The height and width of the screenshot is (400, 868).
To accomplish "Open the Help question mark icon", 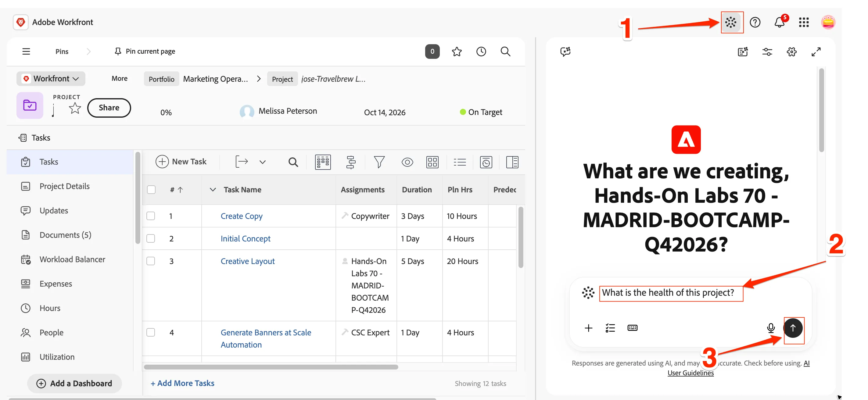I will 755,22.
